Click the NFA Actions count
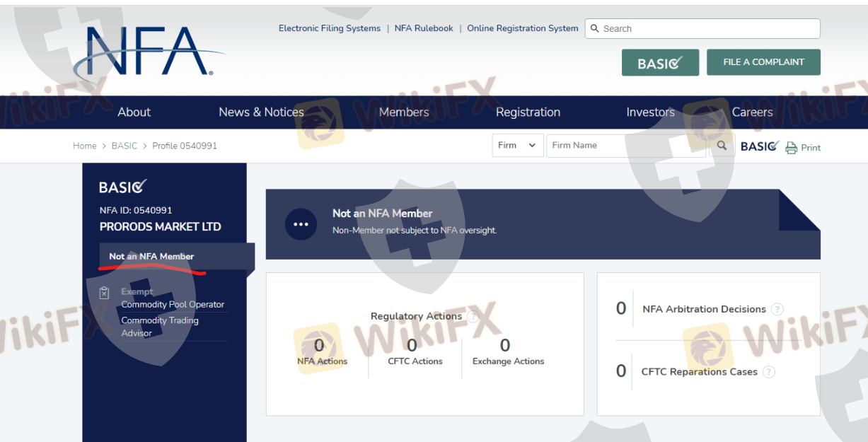Screen dimensions: 868x442 [319, 345]
